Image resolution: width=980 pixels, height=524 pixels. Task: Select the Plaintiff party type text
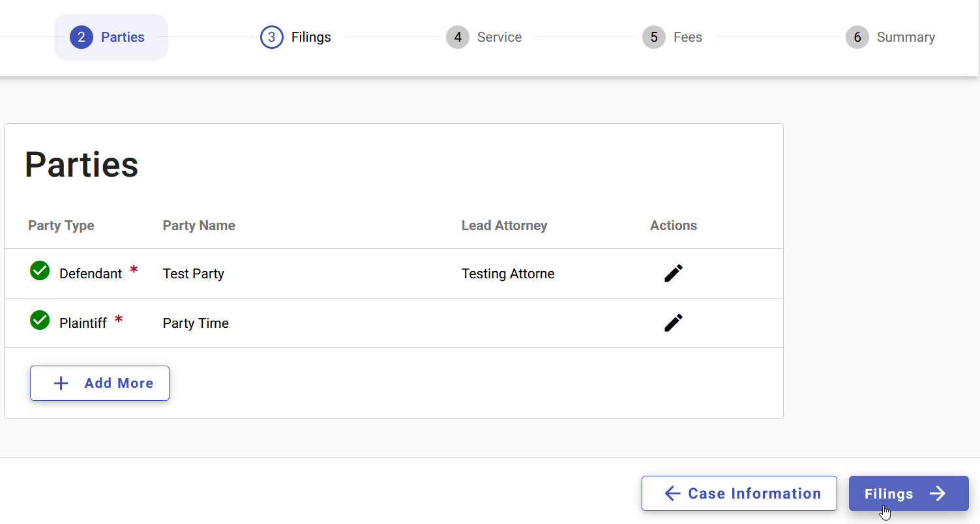point(83,323)
